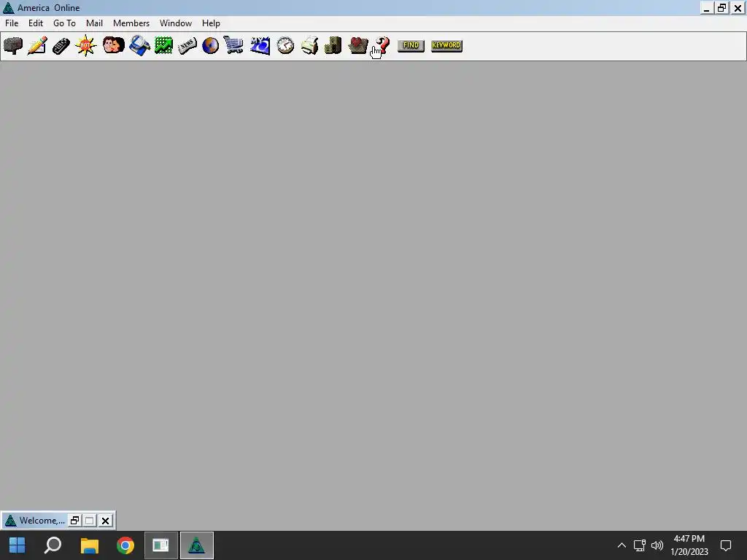This screenshot has height=560, width=747.
Task: Open the File menu
Action: (12, 23)
